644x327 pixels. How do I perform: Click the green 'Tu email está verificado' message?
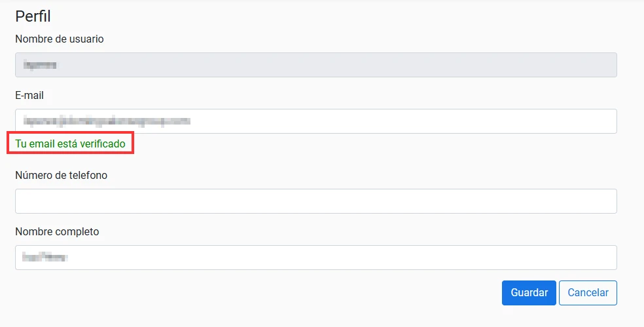pos(70,144)
